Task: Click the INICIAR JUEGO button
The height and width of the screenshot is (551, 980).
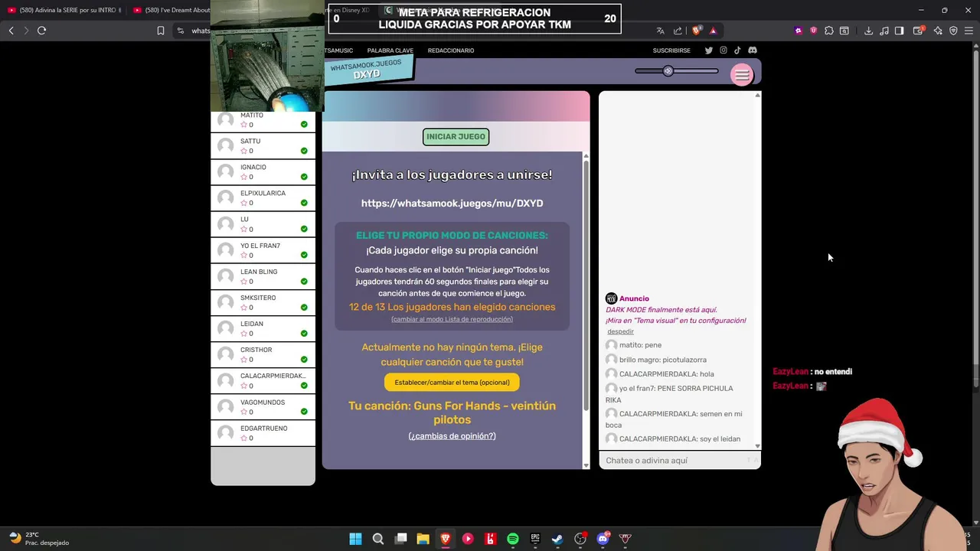Action: [456, 137]
